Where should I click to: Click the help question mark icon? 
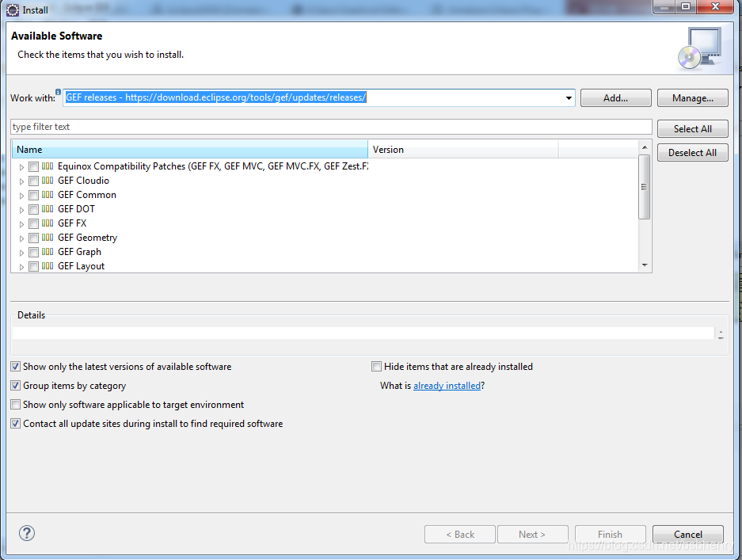click(x=26, y=533)
